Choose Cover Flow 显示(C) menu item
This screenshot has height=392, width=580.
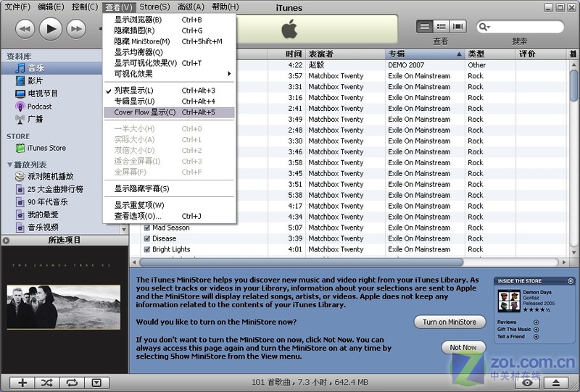pyautogui.click(x=169, y=112)
